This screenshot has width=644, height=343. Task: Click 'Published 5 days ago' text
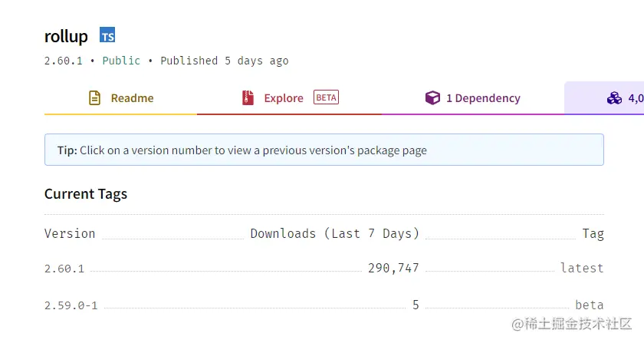pyautogui.click(x=224, y=61)
